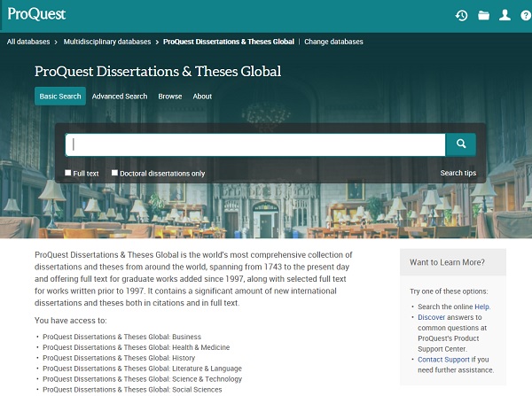Click inside the main search input field

pyautogui.click(x=257, y=144)
